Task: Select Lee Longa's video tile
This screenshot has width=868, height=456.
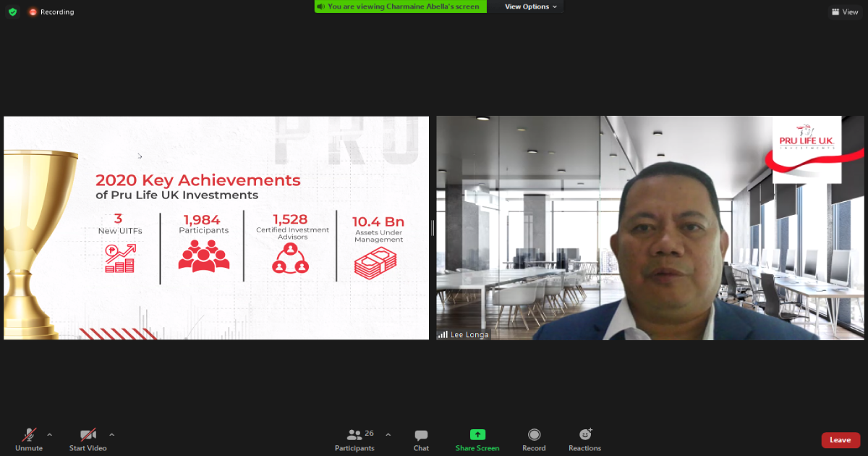Action: 650,227
